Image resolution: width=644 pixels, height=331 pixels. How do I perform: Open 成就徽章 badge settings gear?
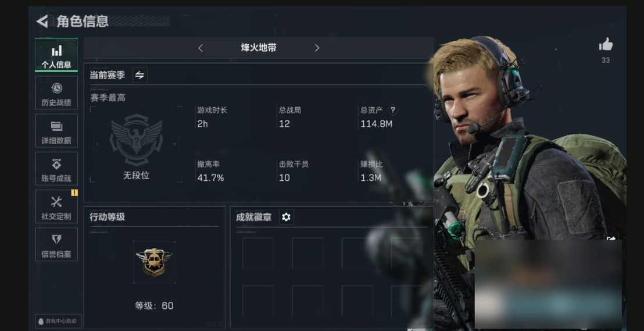287,217
